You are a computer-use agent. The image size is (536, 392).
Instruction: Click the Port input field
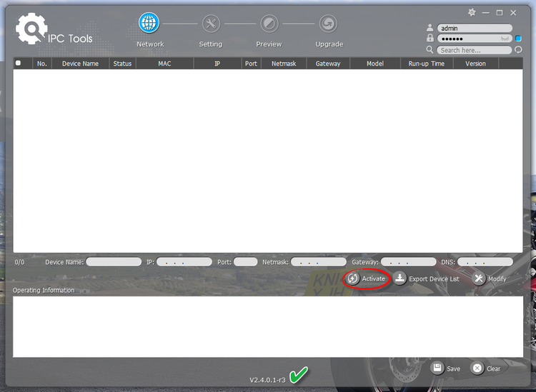[245, 262]
